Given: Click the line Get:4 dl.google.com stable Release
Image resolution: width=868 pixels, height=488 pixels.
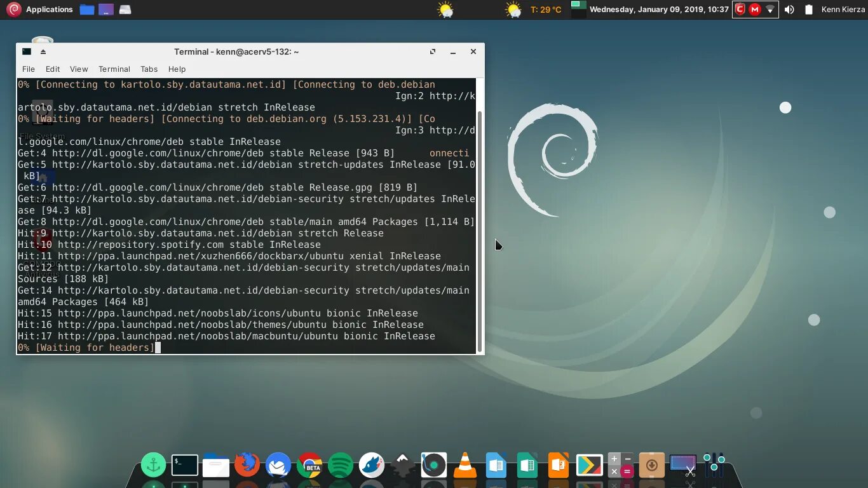Looking at the screenshot, I should [207, 153].
